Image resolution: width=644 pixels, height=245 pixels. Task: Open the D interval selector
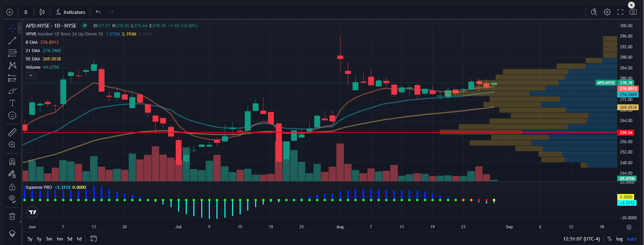[x=26, y=12]
